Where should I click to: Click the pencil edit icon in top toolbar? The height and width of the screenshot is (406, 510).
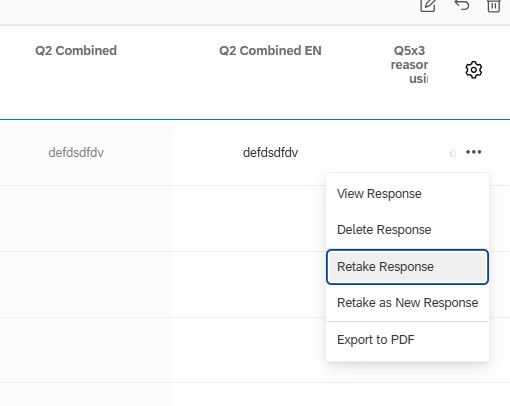428,5
